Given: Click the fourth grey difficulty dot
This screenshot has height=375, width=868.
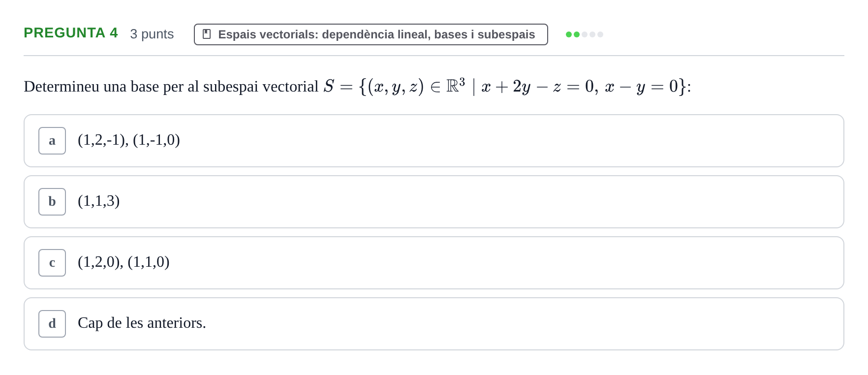Looking at the screenshot, I should click(592, 34).
